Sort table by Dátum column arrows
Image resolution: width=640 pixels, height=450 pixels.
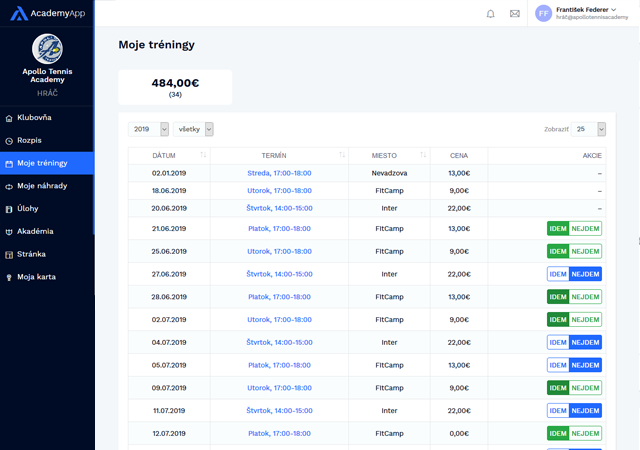tap(203, 156)
